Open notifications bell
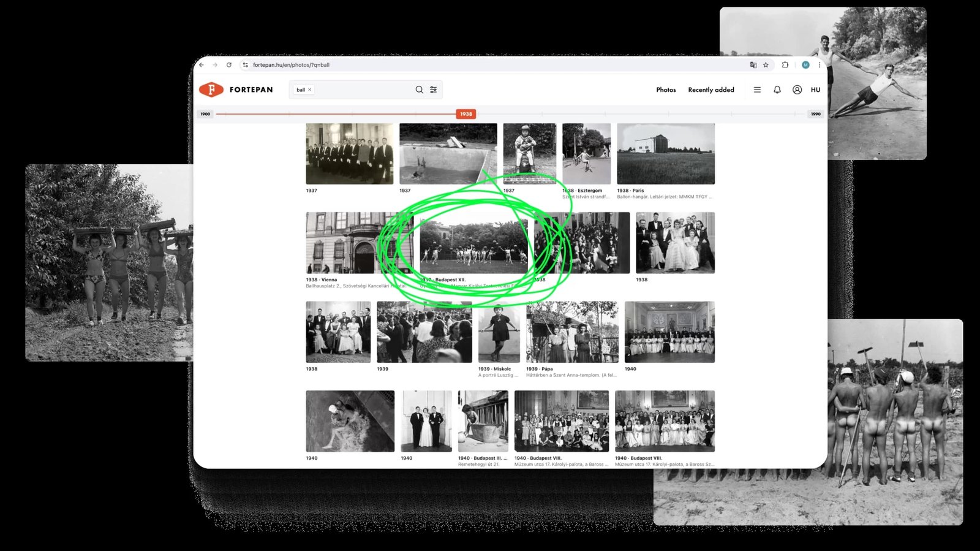The height and width of the screenshot is (551, 980). (x=777, y=89)
